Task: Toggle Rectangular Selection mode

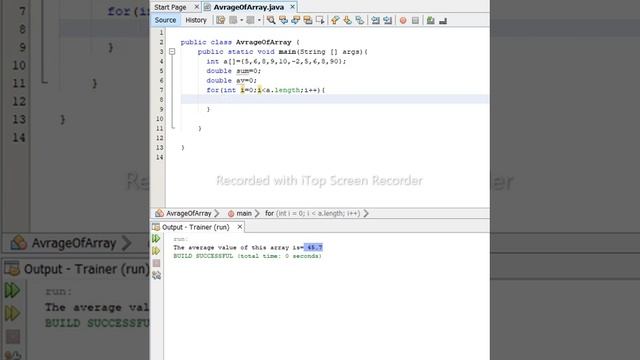Action: [x=320, y=20]
